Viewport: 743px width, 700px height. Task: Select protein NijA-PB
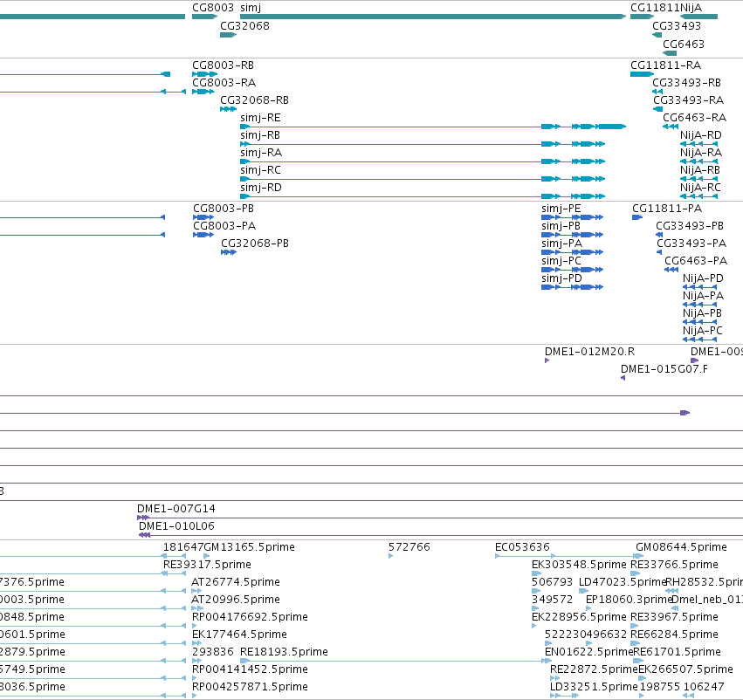702,313
